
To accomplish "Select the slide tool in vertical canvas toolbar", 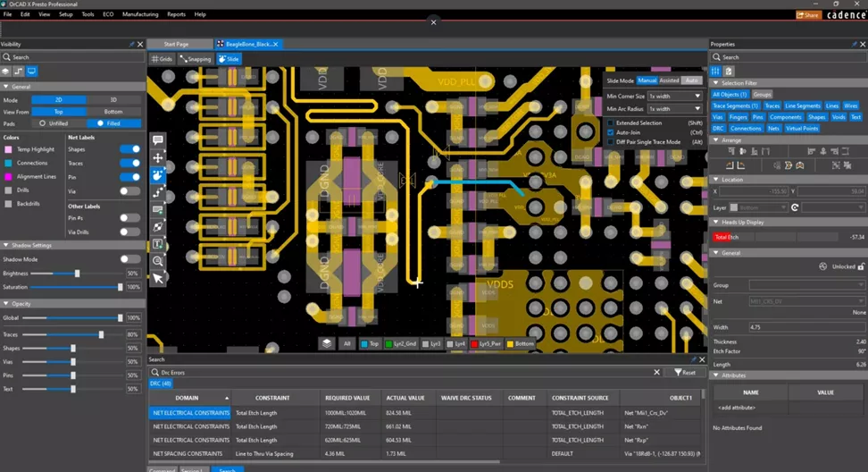I will 158,175.
